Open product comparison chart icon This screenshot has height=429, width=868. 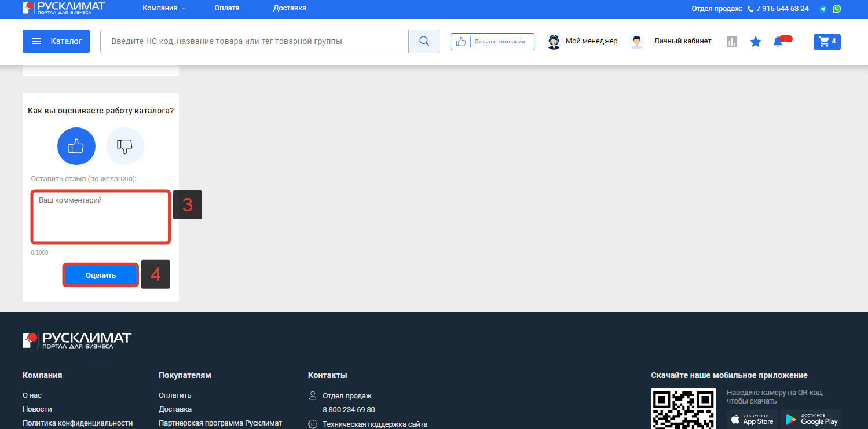pos(732,42)
